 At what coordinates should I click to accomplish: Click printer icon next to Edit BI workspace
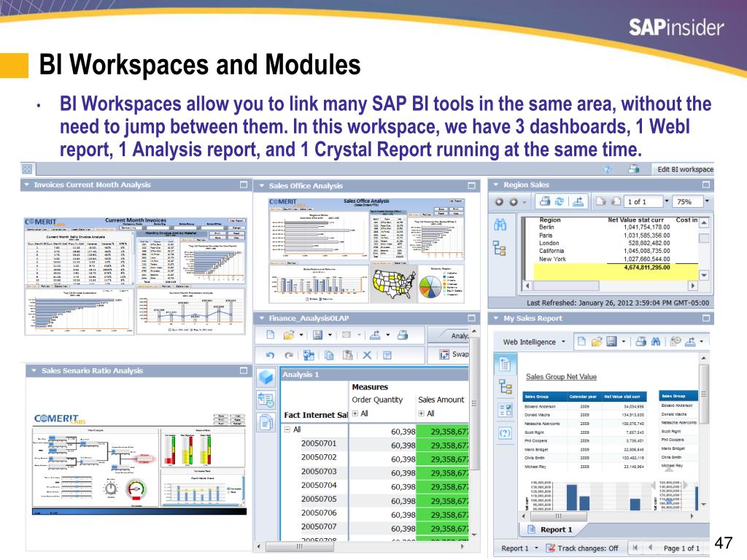(x=633, y=168)
